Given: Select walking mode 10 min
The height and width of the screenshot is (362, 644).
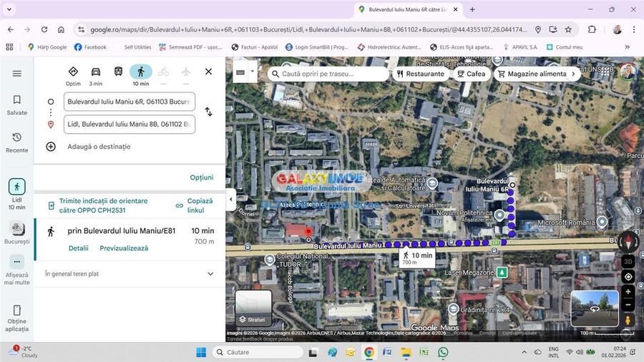Looking at the screenshot, I should click(141, 76).
